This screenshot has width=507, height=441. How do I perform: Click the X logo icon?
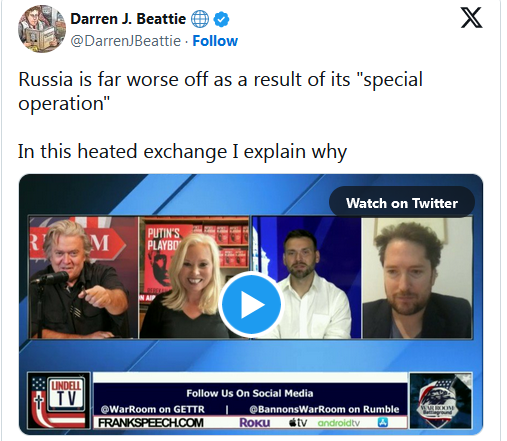(x=471, y=18)
